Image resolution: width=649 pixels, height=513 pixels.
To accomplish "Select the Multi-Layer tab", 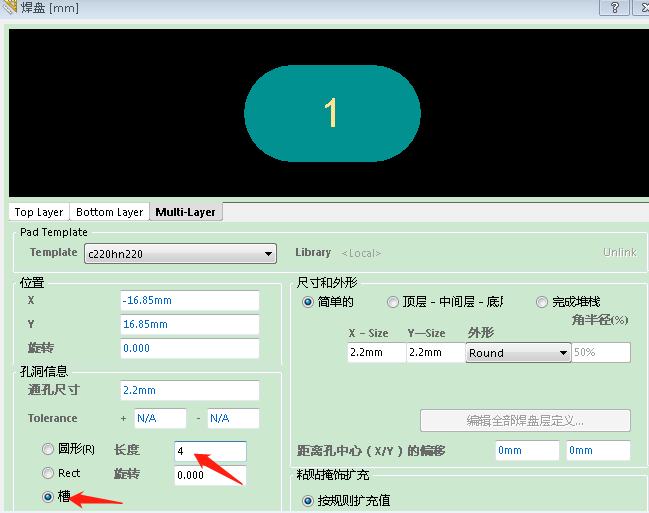I will coord(185,212).
